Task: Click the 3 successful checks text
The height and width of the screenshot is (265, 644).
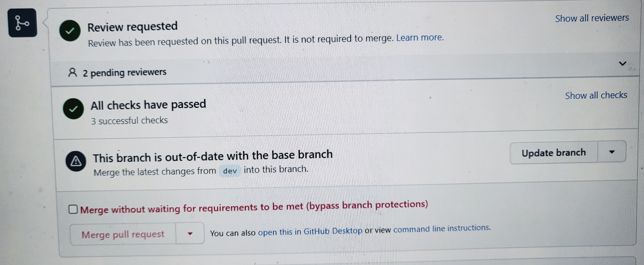Action: pyautogui.click(x=129, y=121)
